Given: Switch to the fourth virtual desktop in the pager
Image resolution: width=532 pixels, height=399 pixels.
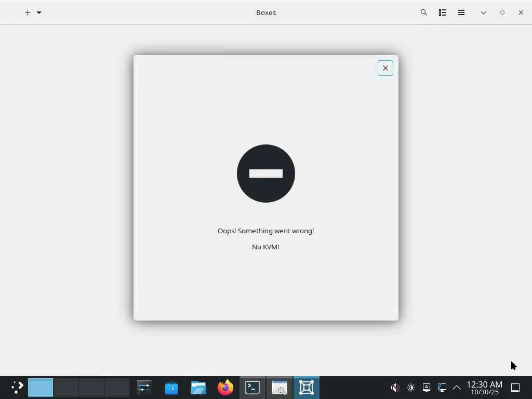Looking at the screenshot, I should pyautogui.click(x=117, y=388).
